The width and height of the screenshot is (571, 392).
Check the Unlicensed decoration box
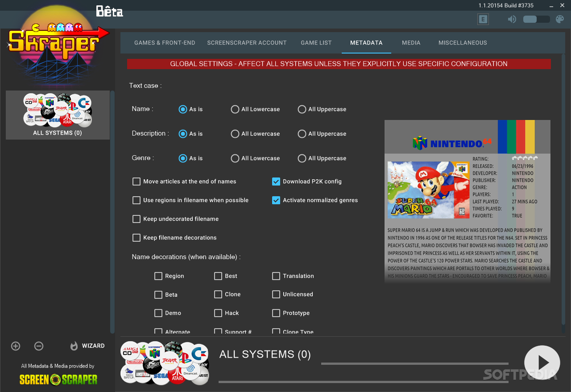pyautogui.click(x=276, y=294)
